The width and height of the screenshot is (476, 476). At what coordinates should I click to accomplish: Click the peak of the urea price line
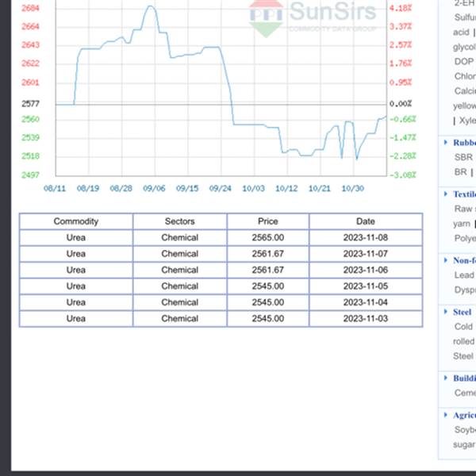(151, 6)
